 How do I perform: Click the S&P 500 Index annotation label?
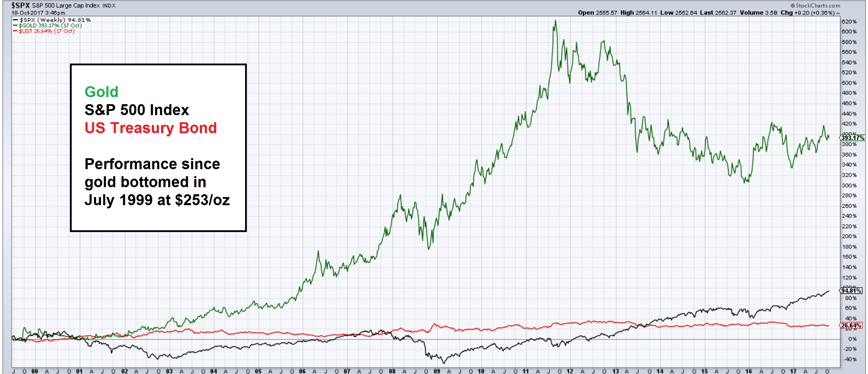137,110
